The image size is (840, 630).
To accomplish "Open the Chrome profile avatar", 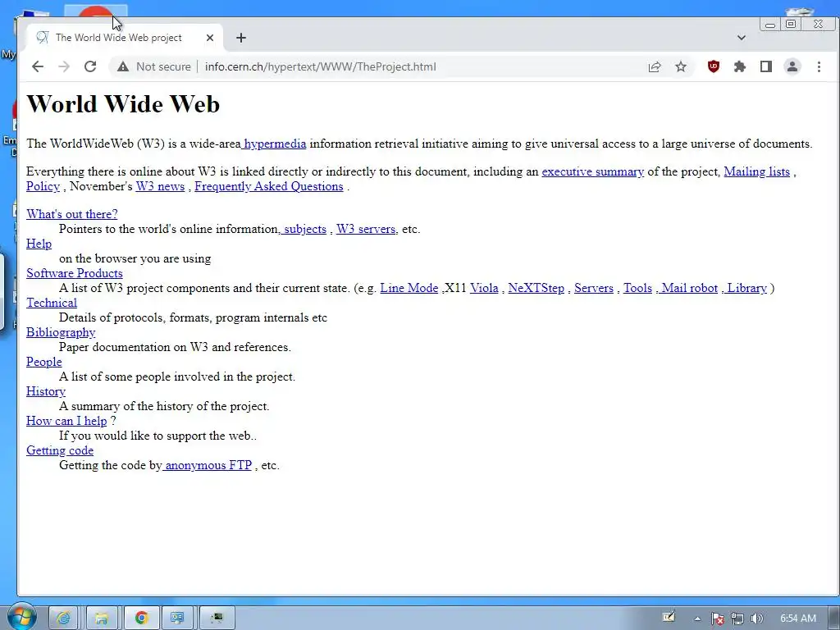I will pos(792,66).
